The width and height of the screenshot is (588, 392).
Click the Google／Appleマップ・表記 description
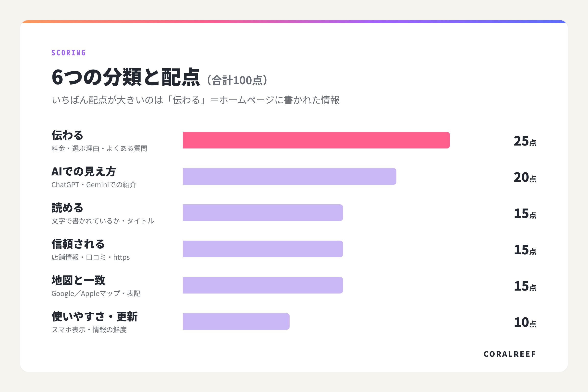[x=96, y=294]
